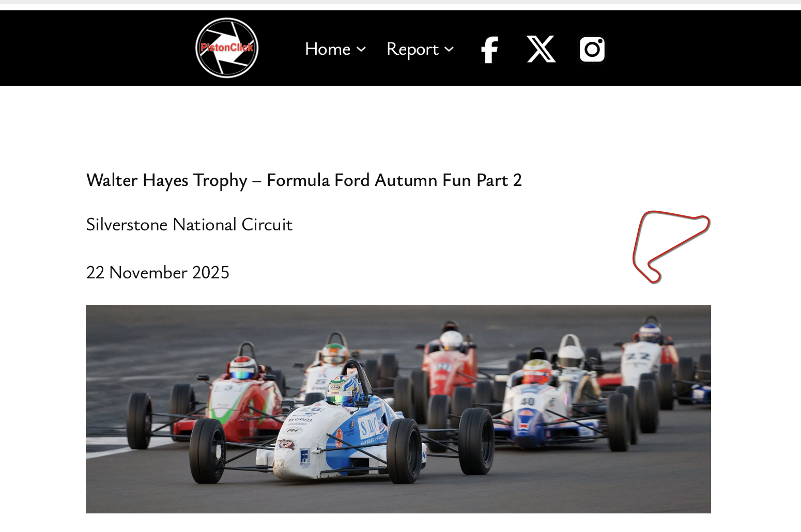
Task: Open the Home menu item
Action: (328, 49)
